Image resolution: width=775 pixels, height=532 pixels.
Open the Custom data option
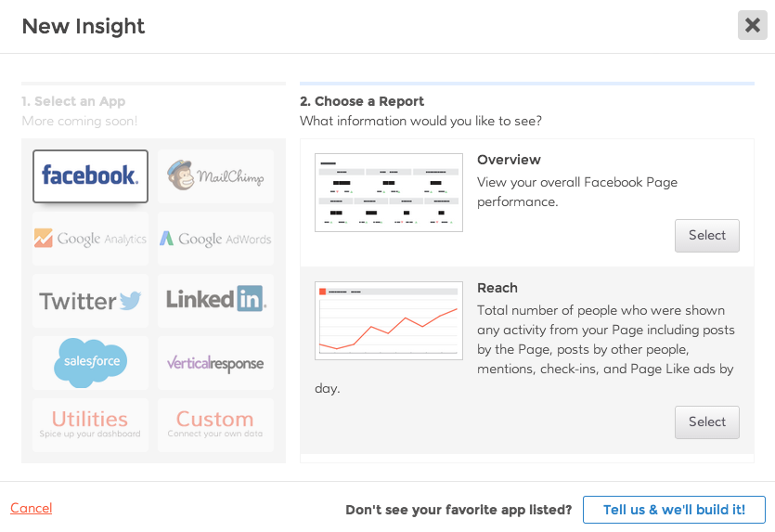tap(215, 424)
